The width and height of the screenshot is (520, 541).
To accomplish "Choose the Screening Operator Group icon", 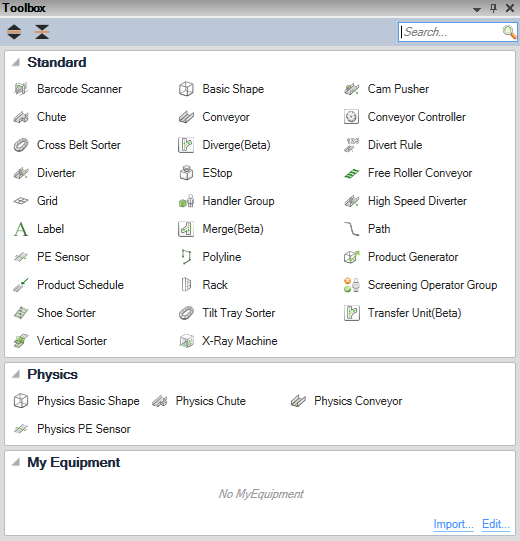I will pyautogui.click(x=352, y=285).
